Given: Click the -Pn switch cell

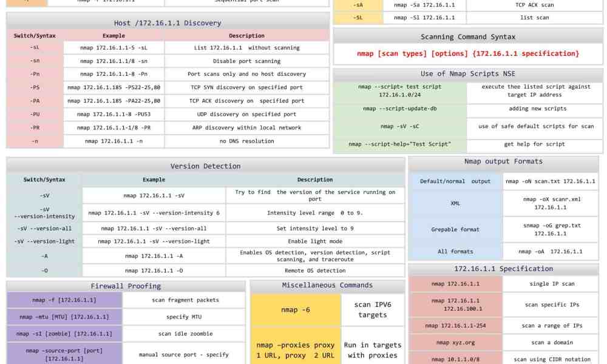Looking at the screenshot, I should 33,74.
